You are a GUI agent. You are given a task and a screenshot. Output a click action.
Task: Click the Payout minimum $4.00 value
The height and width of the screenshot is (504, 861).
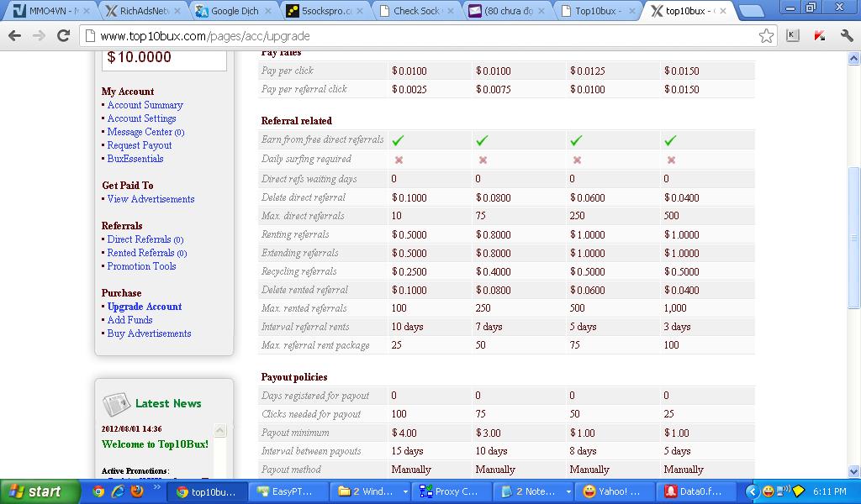[x=404, y=433]
